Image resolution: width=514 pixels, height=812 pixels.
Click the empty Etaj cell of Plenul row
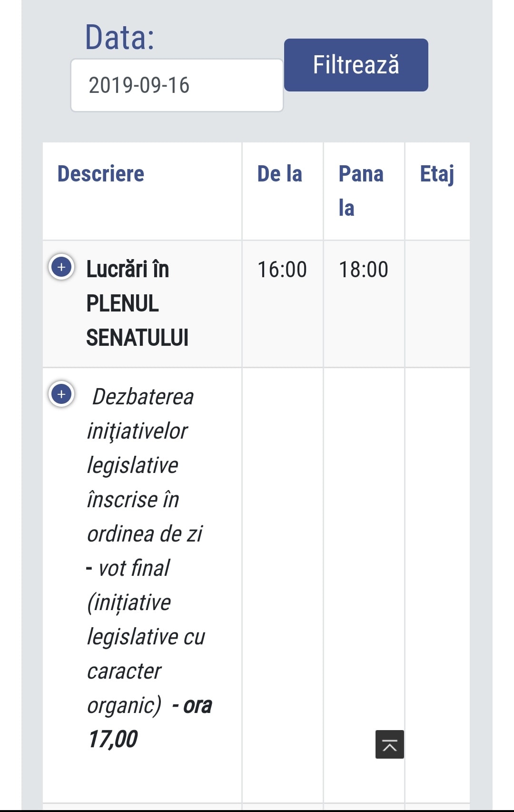tap(437, 304)
